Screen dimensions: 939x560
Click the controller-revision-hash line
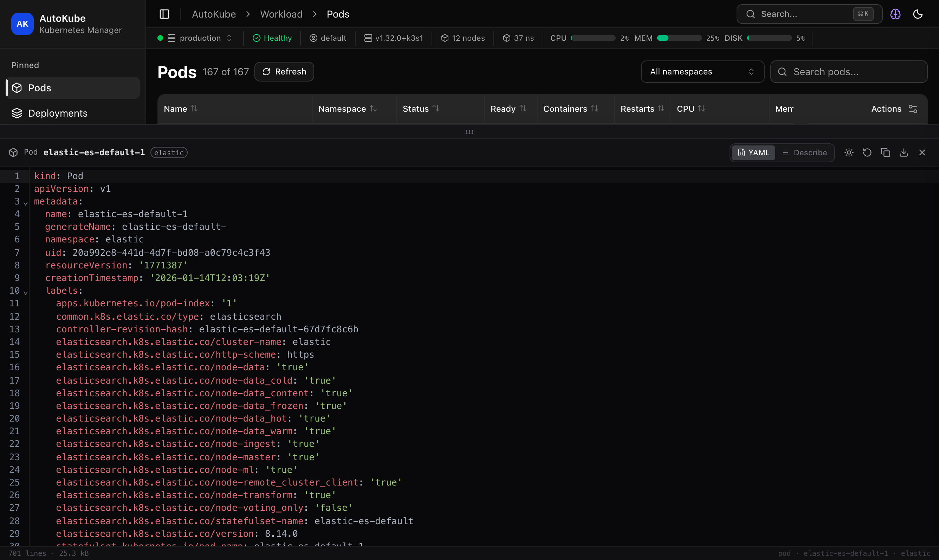(x=207, y=329)
